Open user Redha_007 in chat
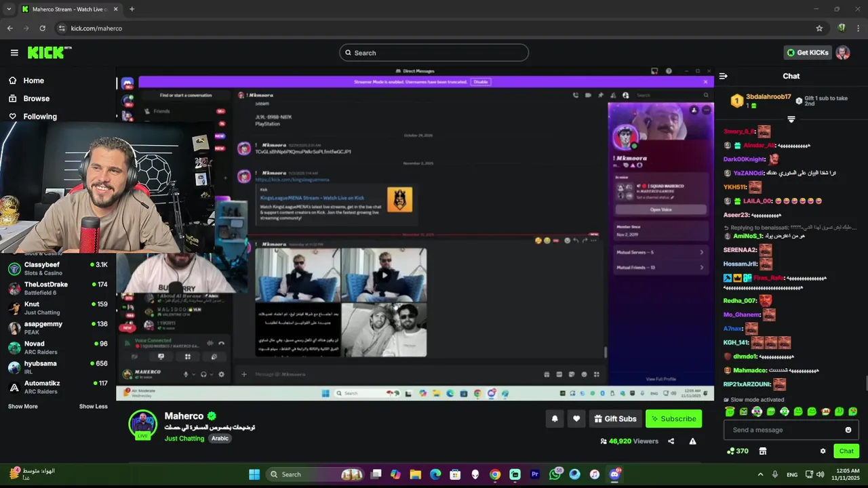 click(x=740, y=301)
